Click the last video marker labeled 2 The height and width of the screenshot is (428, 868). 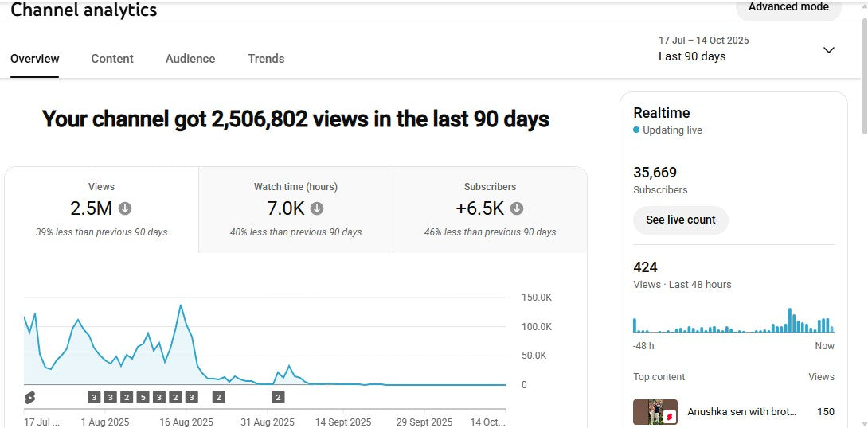(x=278, y=397)
